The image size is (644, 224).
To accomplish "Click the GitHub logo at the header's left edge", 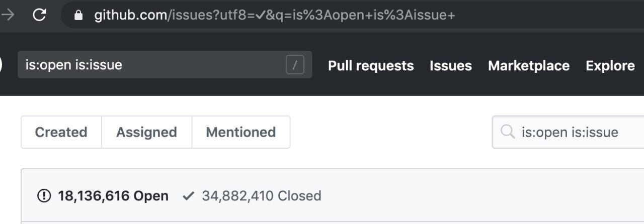I will (1, 65).
